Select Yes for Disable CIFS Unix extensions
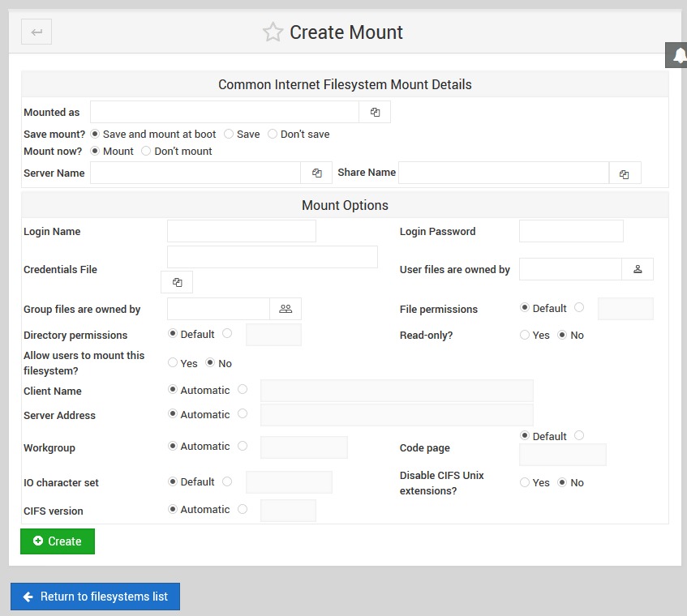Screen dimensions: 687x616 coord(525,482)
